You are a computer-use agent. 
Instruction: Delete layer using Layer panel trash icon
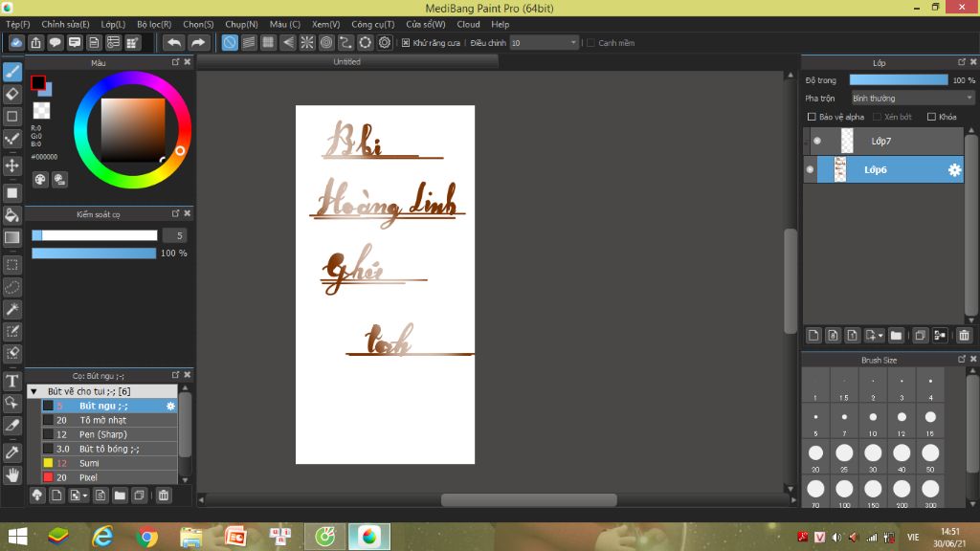964,336
